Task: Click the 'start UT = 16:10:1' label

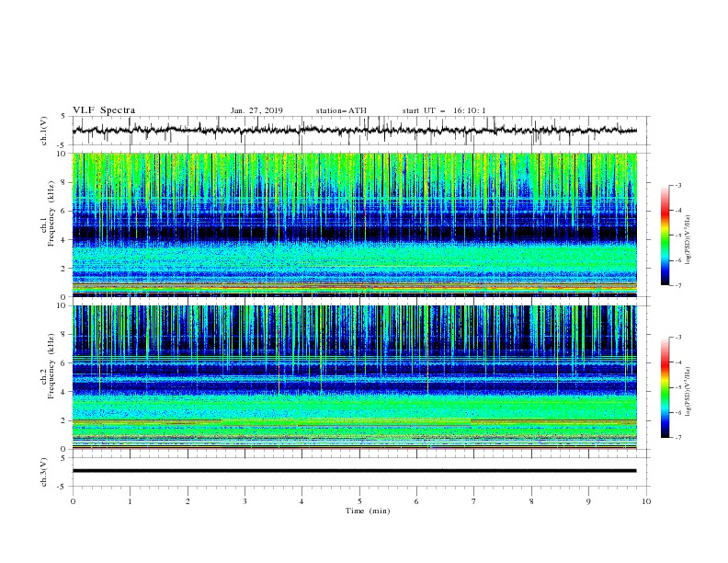Action: (444, 110)
